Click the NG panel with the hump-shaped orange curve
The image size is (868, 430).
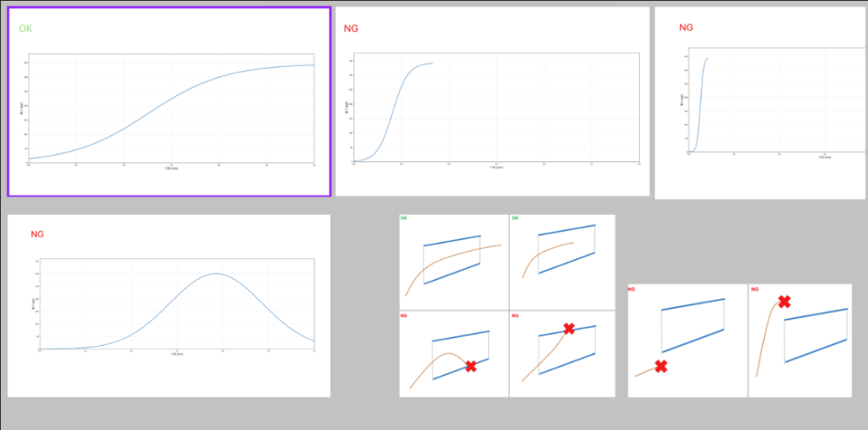point(454,353)
